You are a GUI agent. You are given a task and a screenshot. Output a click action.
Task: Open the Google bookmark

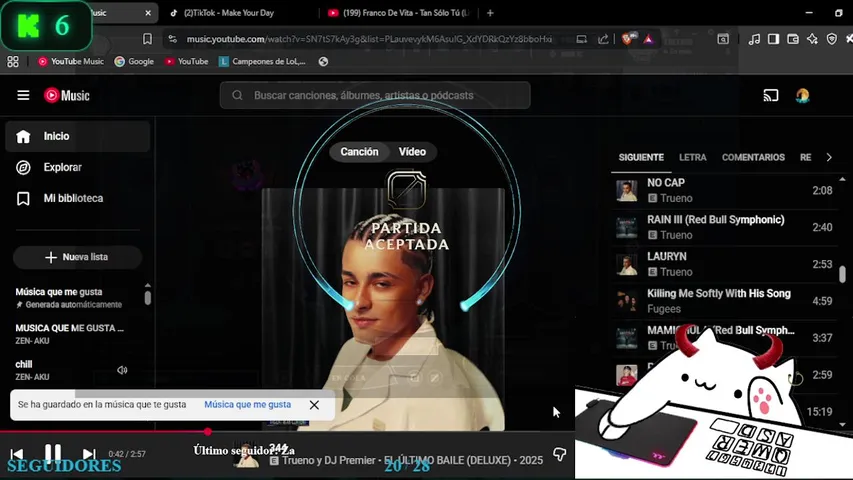point(134,61)
